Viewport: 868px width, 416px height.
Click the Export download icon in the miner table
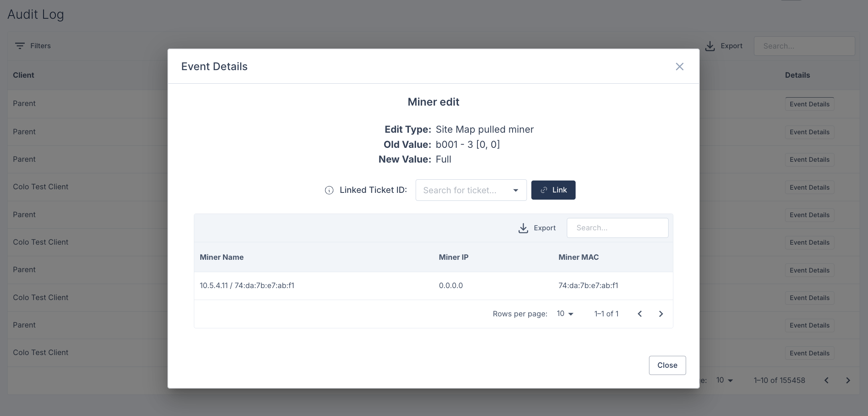coord(523,228)
